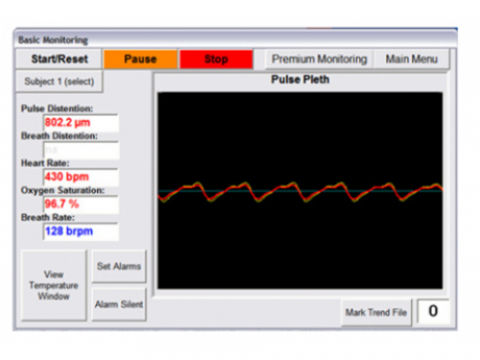Click the Start/Reset button

pyautogui.click(x=59, y=59)
